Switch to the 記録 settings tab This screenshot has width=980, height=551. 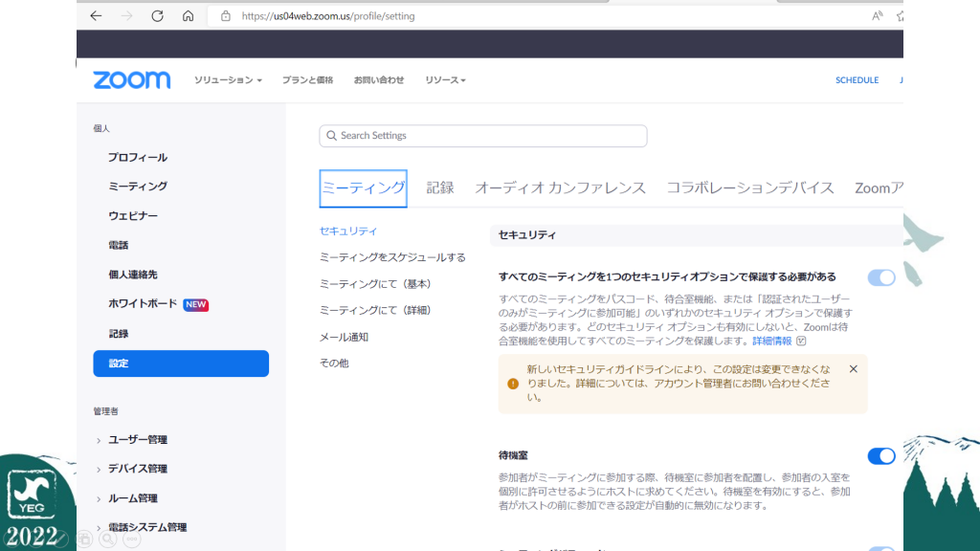(x=440, y=188)
